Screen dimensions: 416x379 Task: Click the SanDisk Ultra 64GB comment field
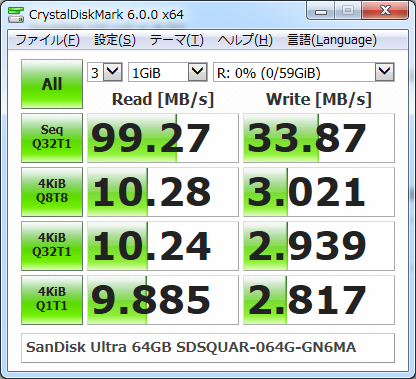click(208, 348)
